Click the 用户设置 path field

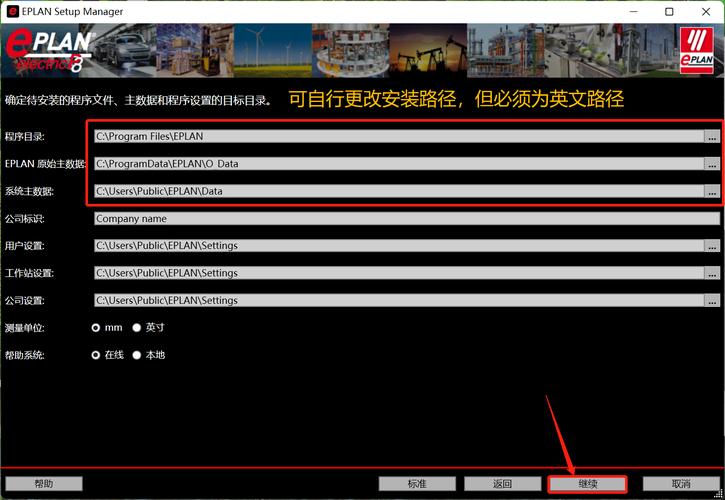[x=399, y=246]
